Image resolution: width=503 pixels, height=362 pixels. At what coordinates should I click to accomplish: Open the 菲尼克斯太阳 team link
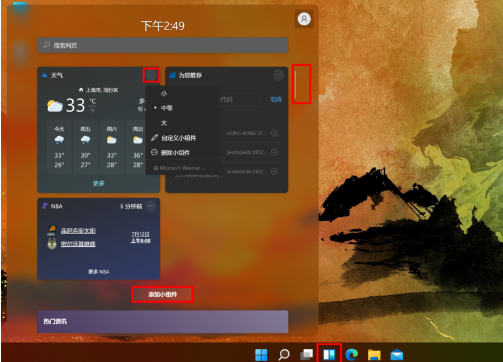(x=78, y=231)
